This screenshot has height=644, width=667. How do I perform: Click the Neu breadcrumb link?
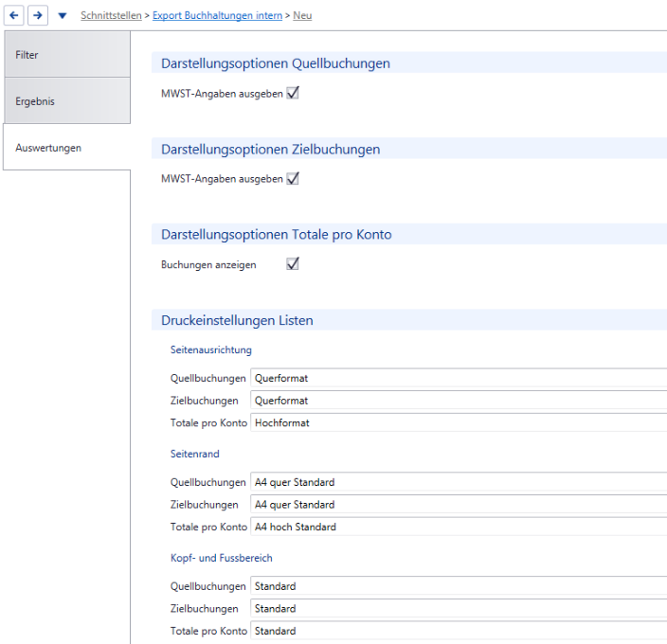pyautogui.click(x=302, y=15)
